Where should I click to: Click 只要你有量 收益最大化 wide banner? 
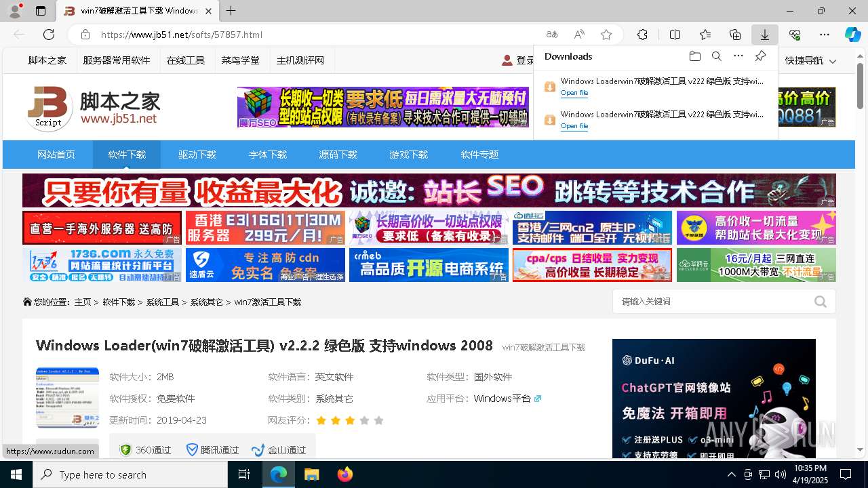(x=429, y=190)
